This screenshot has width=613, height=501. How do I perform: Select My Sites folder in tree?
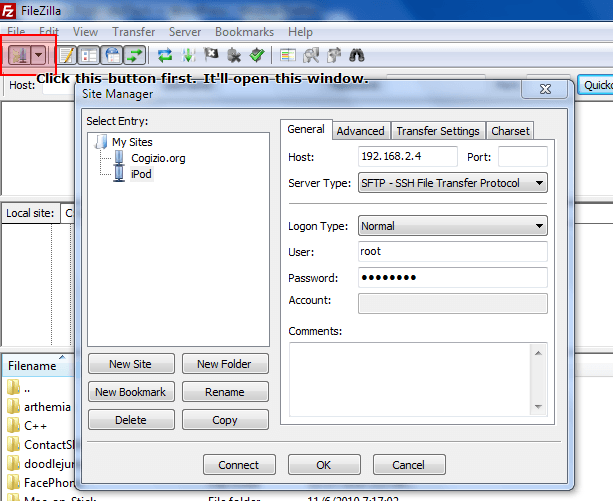click(132, 142)
